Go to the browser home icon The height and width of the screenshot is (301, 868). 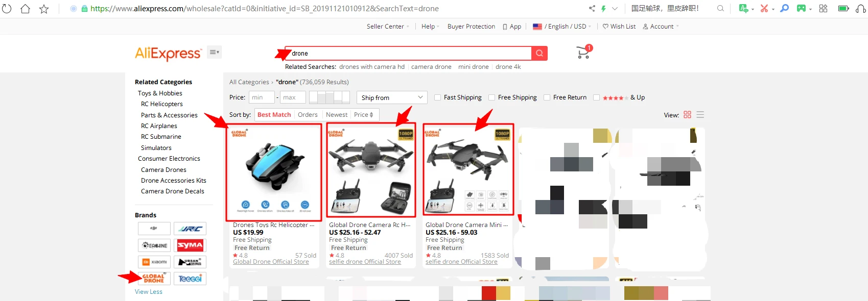25,9
